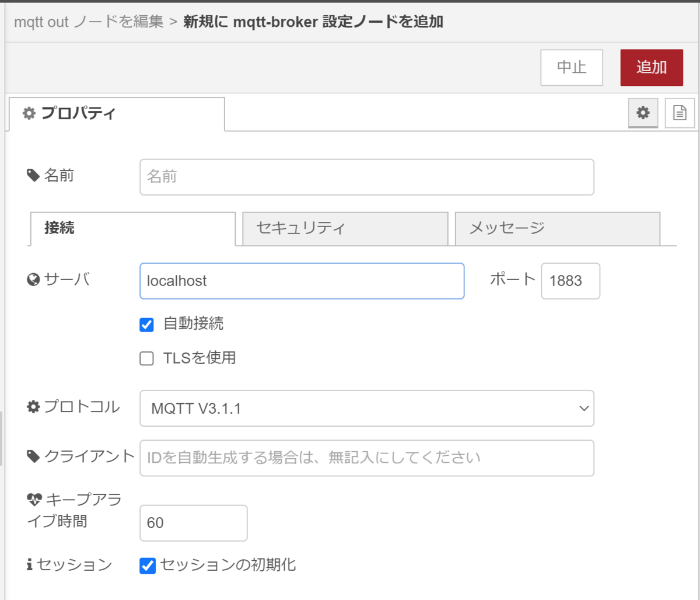Uncheck セッションの初期化
Viewport: 700px width, 600px height.
point(146,564)
